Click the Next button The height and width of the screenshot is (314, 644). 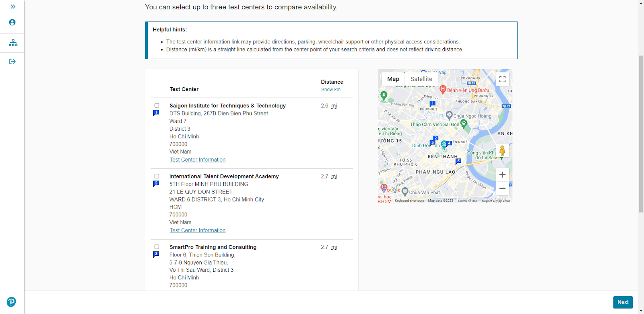tap(623, 302)
